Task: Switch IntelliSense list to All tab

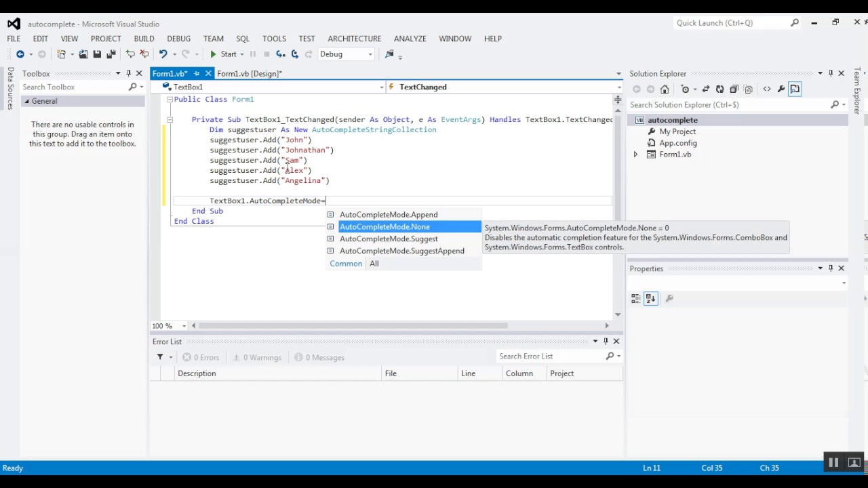Action: 374,264
